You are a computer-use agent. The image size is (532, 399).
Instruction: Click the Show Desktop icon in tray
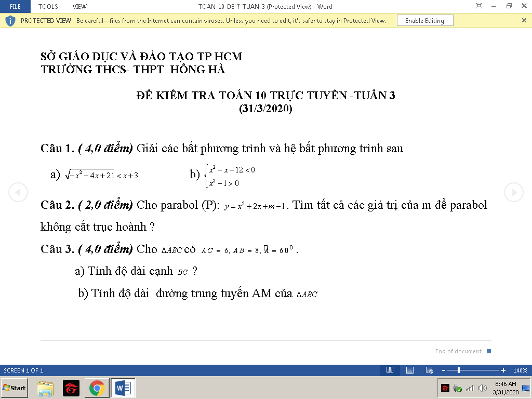point(526,388)
